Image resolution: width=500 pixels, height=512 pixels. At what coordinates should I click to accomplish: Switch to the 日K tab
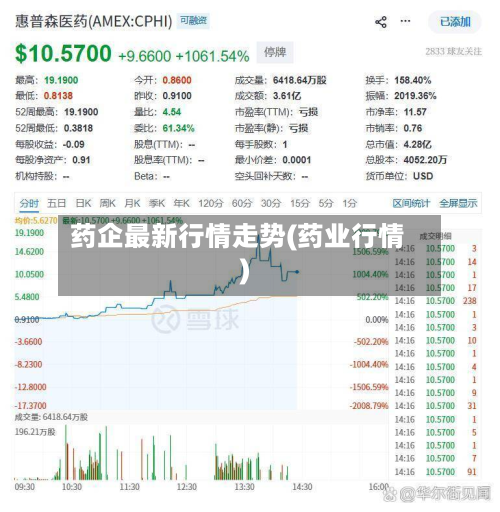83,203
